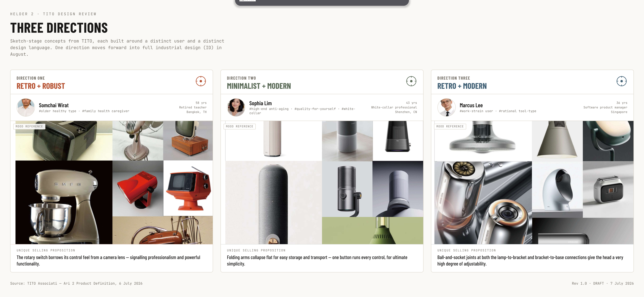Click Sophia Lim's avatar photo
This screenshot has width=644, height=297.
point(236,108)
